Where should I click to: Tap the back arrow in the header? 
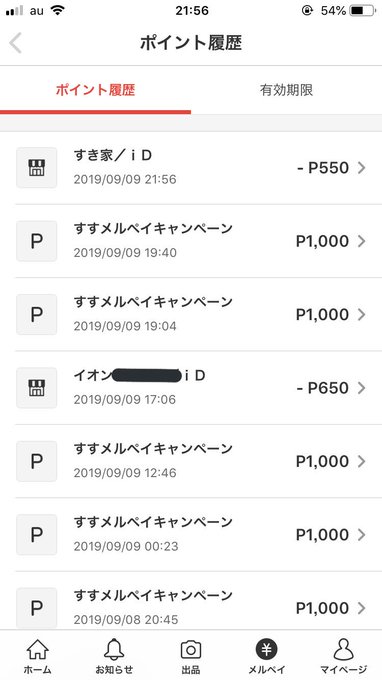(x=16, y=43)
